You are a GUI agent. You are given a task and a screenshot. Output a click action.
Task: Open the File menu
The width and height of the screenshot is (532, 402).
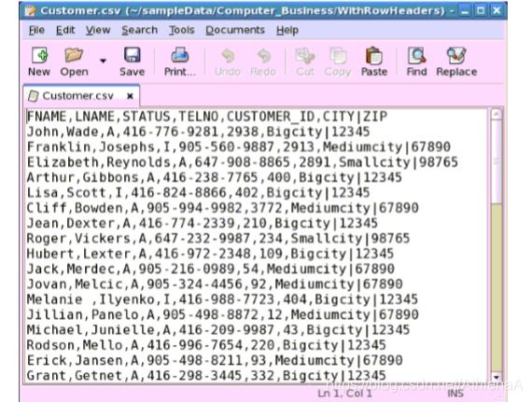pyautogui.click(x=36, y=30)
